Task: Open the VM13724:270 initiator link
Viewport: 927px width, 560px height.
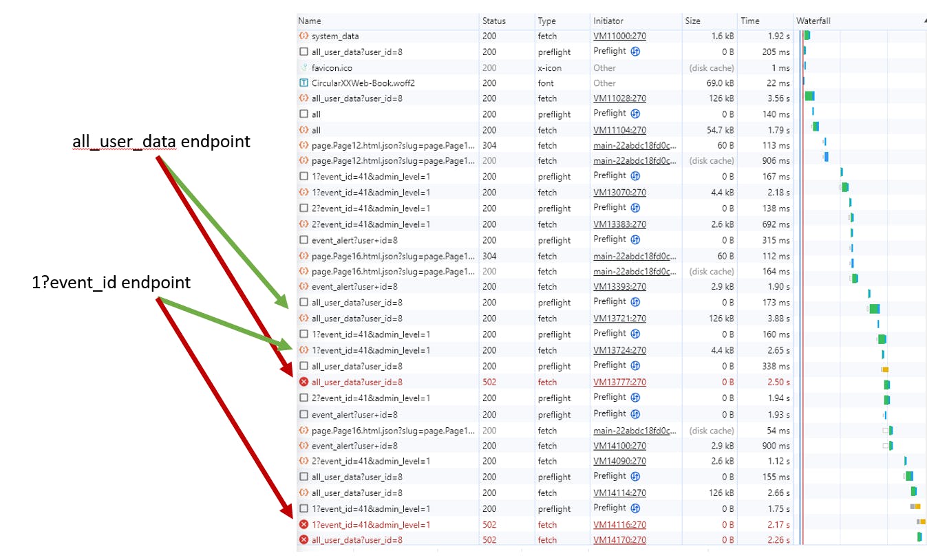Action: (x=619, y=350)
